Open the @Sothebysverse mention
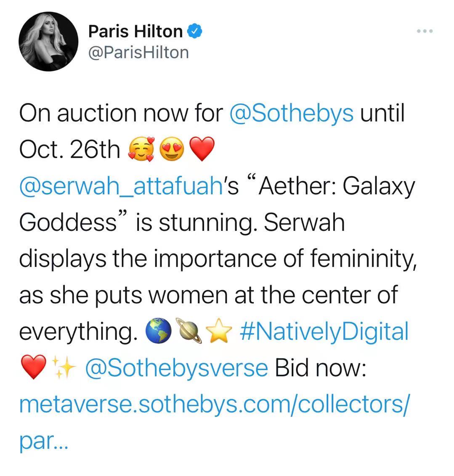454x476 pixels. coord(176,368)
